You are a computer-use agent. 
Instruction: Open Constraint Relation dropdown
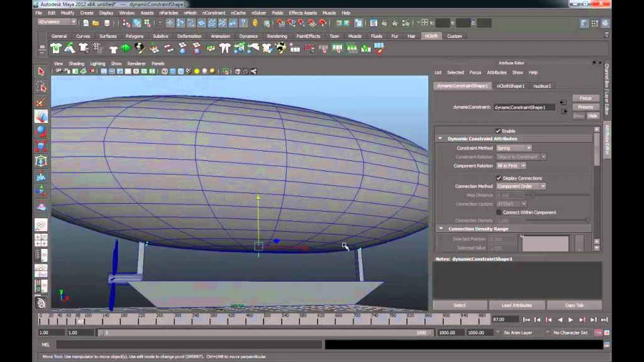coord(521,156)
